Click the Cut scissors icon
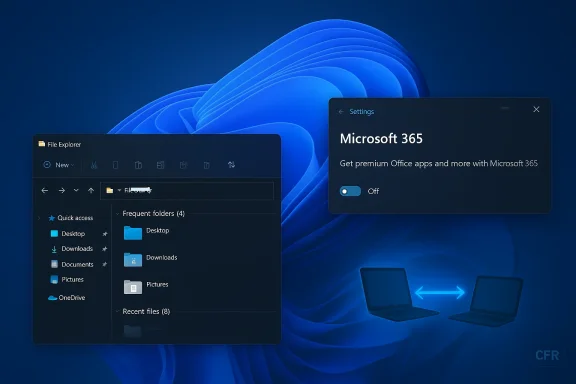The height and width of the screenshot is (384, 576). (x=94, y=165)
